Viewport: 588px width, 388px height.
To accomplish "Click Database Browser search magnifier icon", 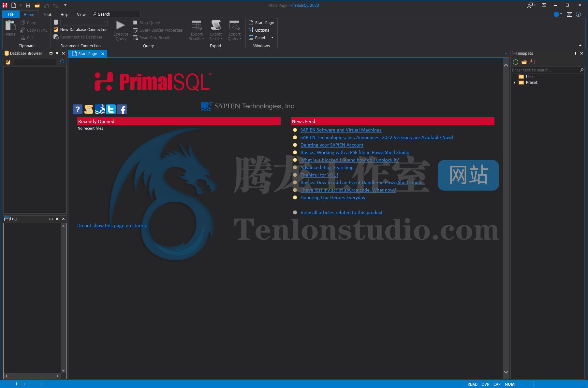I will click(62, 62).
